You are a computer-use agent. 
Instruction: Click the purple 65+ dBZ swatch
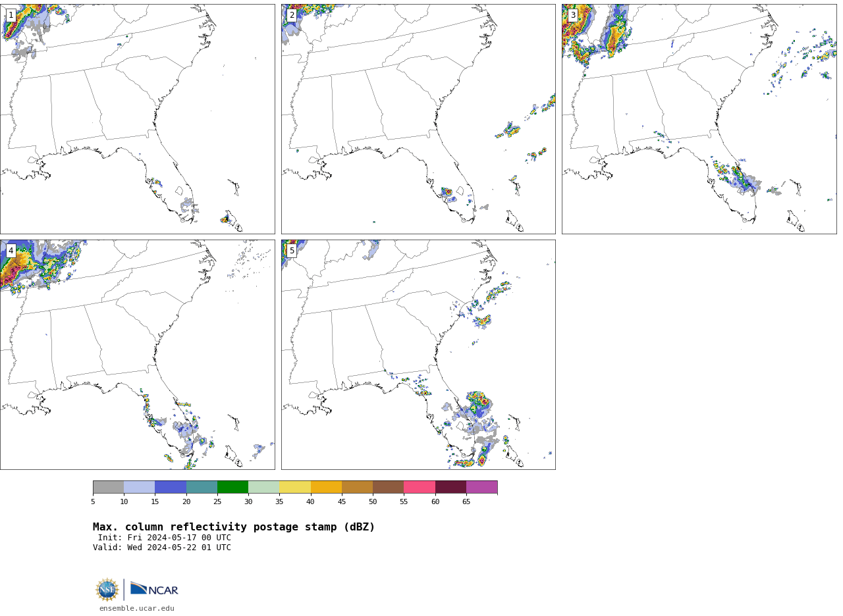coord(481,487)
